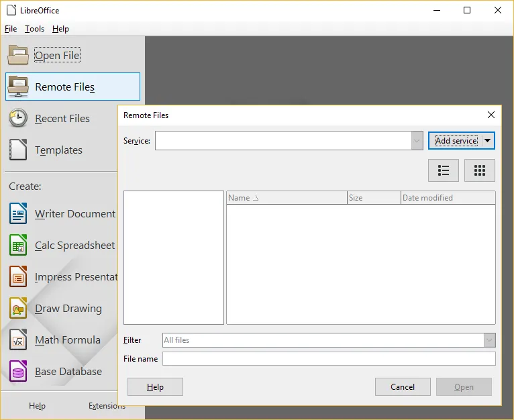Viewport: 514px width, 420px height.
Task: Click the Writer Document icon
Action: coord(18,213)
